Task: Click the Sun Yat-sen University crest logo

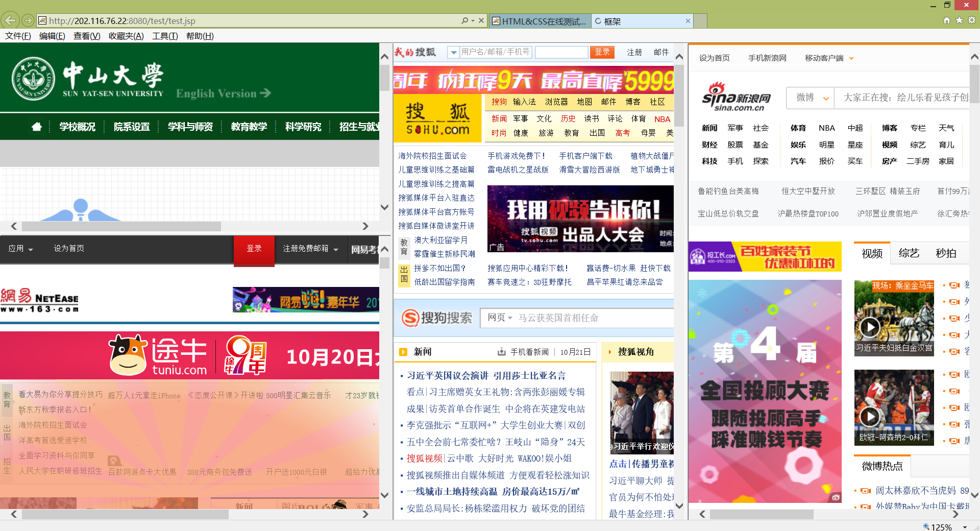Action: tap(33, 79)
